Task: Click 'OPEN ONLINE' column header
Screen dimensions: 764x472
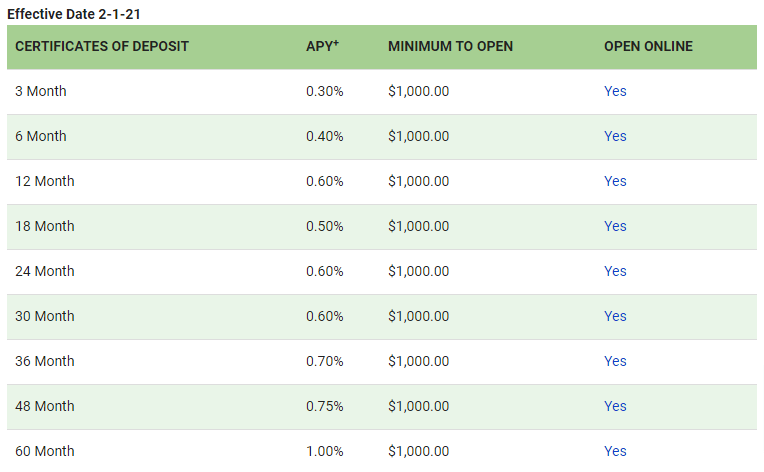Action: [x=648, y=46]
